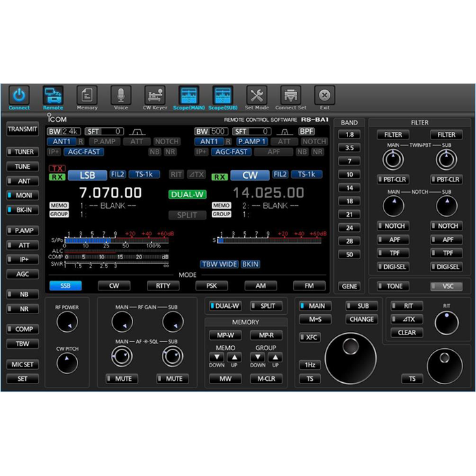Click the AGC-FAST indicator on main
Screen dimensions: 476x476
(x=84, y=152)
